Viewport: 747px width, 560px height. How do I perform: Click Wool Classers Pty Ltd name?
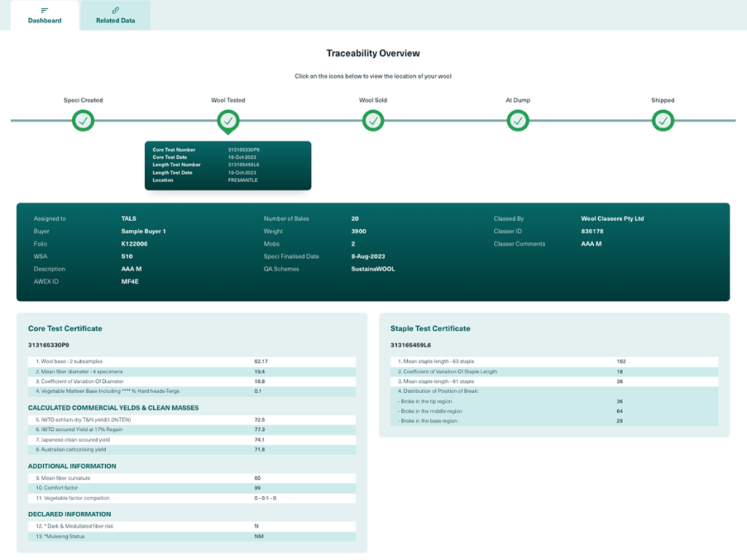[x=612, y=219]
